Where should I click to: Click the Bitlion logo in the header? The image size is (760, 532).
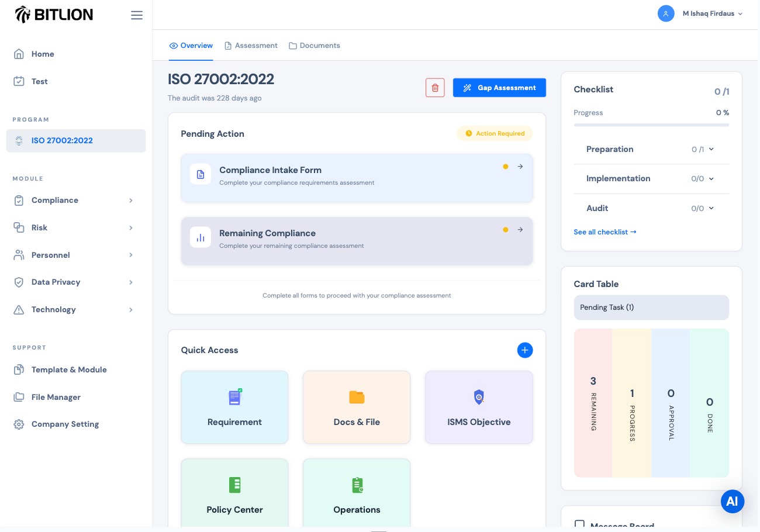[x=54, y=14]
